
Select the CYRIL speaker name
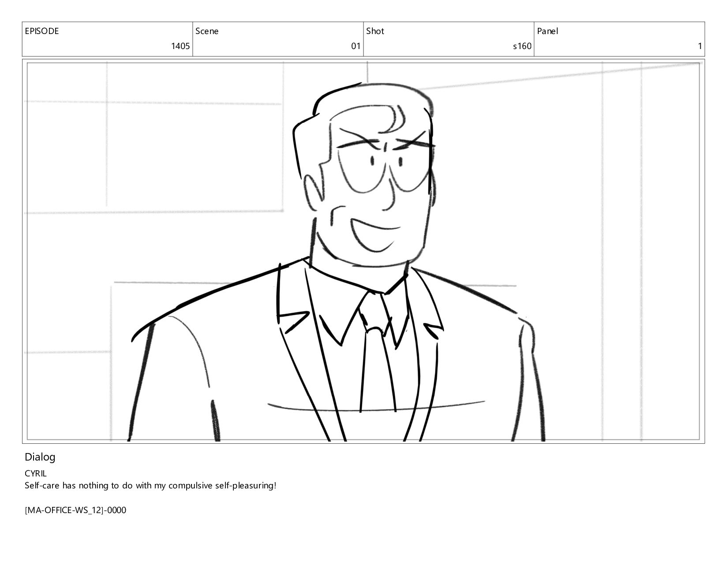coord(36,473)
